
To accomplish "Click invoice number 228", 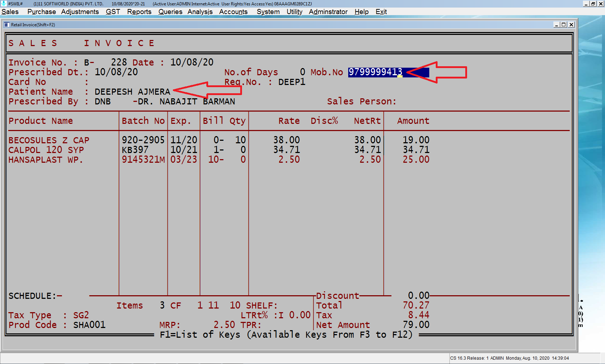I will click(119, 62).
